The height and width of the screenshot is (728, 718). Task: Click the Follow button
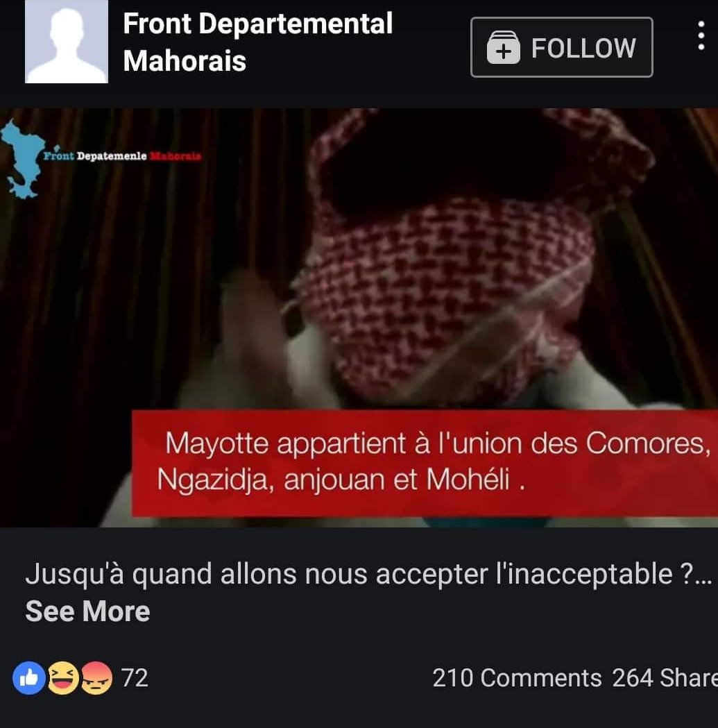click(x=562, y=47)
